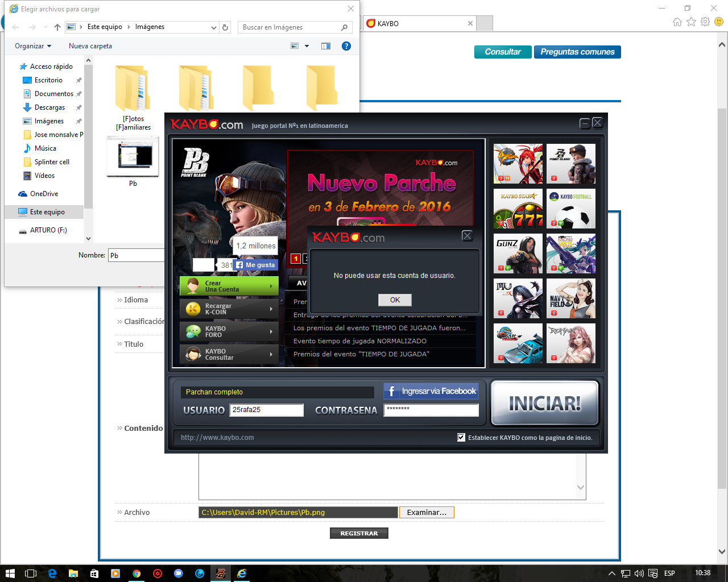Click the browser home icon

(677, 22)
